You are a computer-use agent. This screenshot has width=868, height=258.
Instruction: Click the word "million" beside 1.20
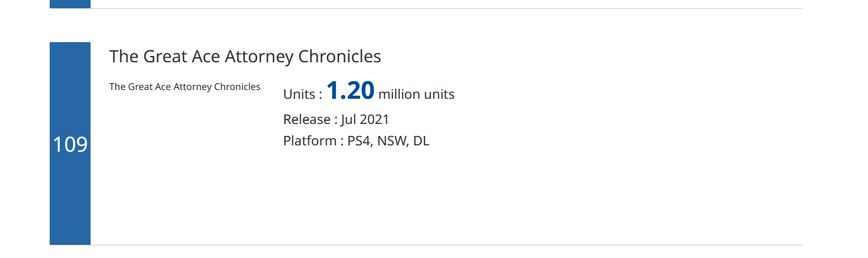coord(398,94)
